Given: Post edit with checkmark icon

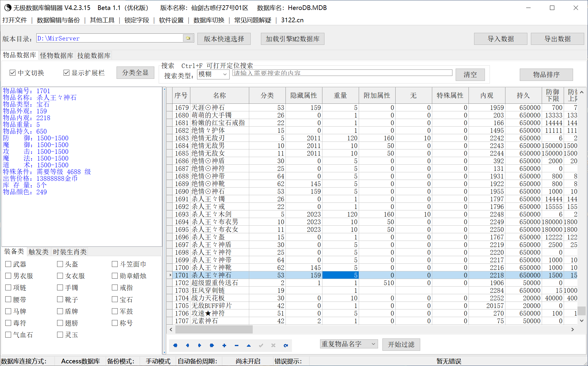Looking at the screenshot, I should point(261,345).
